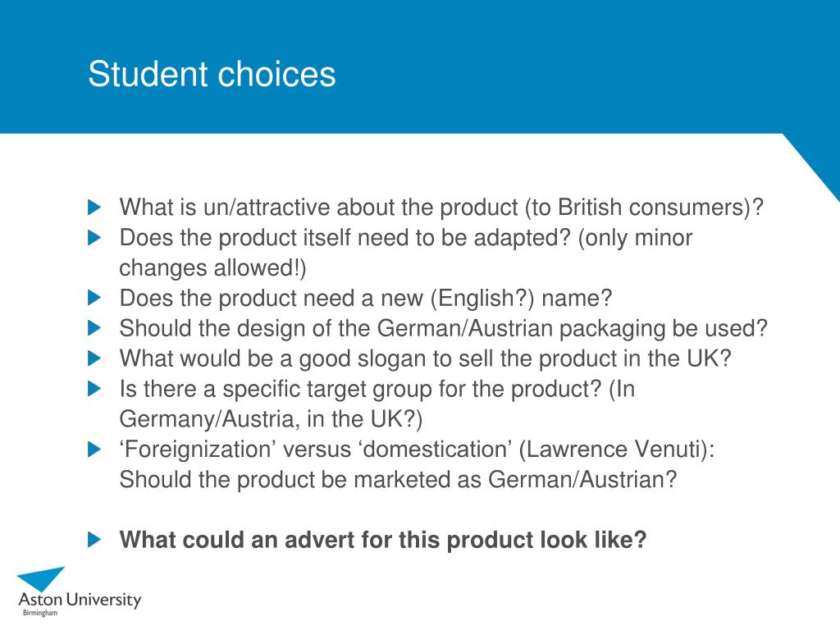
Task: Click the Aston University logo
Action: tap(79, 592)
